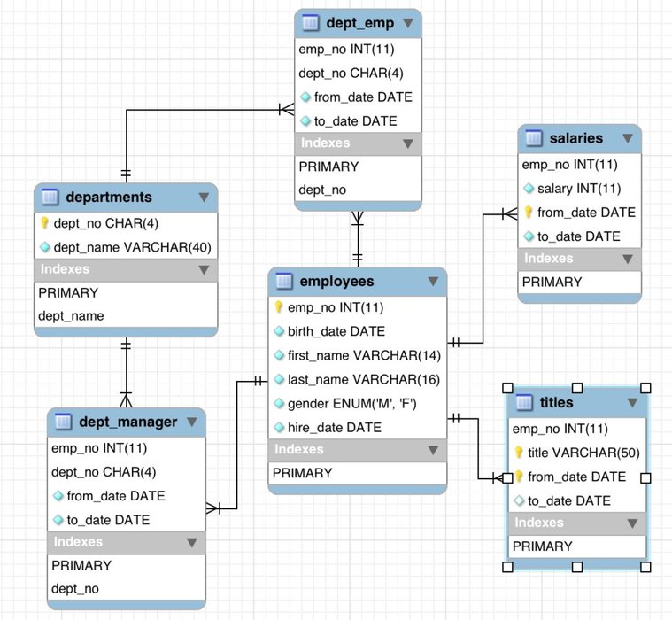
Task: Collapse the Indexes section of dept_manager
Action: click(x=192, y=542)
